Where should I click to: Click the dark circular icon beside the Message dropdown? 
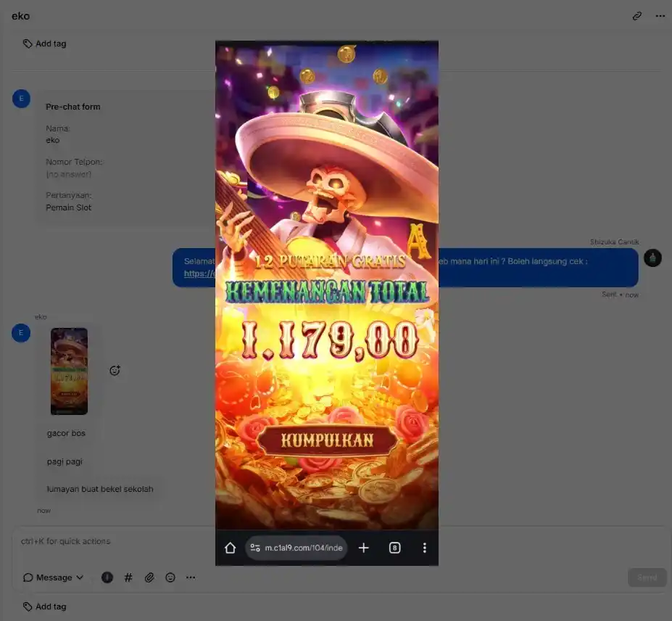107,577
